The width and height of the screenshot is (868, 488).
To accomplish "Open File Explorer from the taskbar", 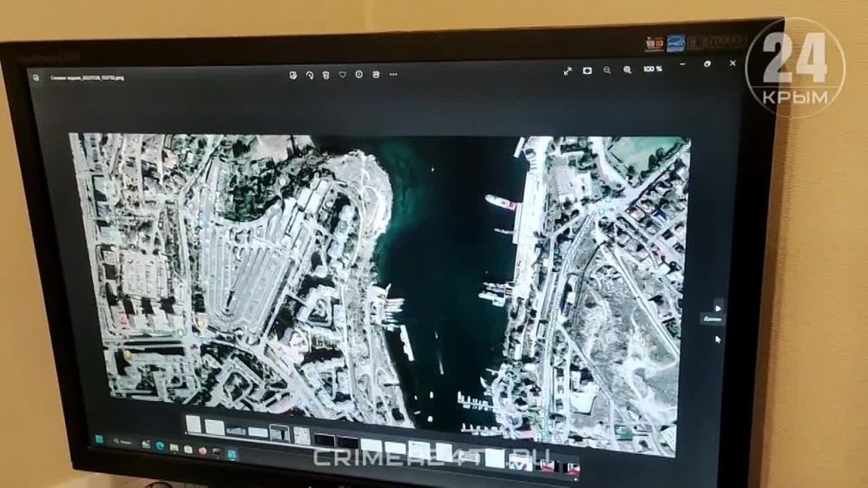I will coord(174,447).
